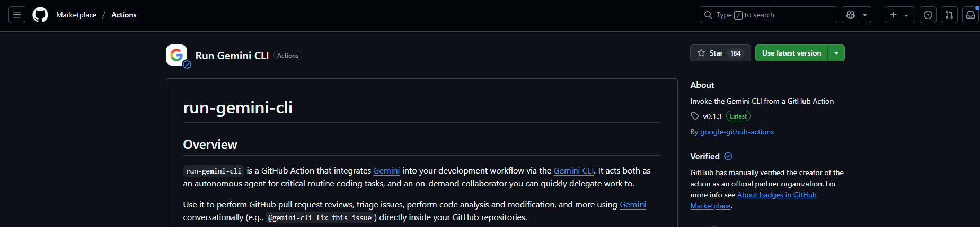Open the Gemini link in the second paragraph
Image resolution: width=980 pixels, height=227 pixels.
click(x=633, y=204)
